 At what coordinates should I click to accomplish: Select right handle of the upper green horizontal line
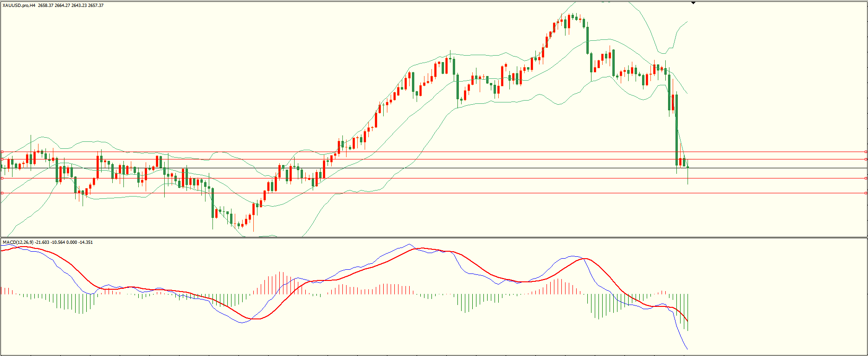866,152
